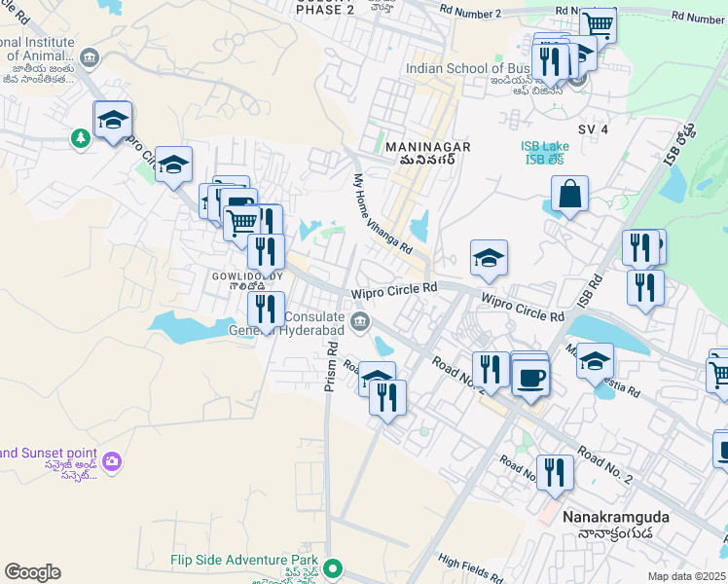Select the Indian School of Business label
Screen dimensions: 728x584
point(468,68)
